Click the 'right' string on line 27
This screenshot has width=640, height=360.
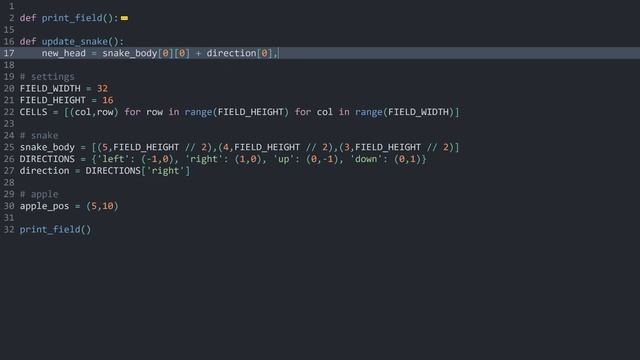click(x=165, y=171)
